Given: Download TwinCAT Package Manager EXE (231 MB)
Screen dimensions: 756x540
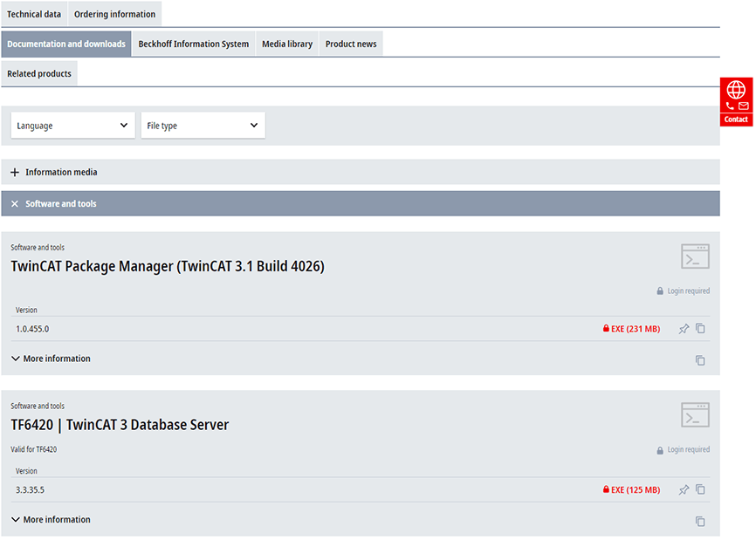Looking at the screenshot, I should coord(631,329).
